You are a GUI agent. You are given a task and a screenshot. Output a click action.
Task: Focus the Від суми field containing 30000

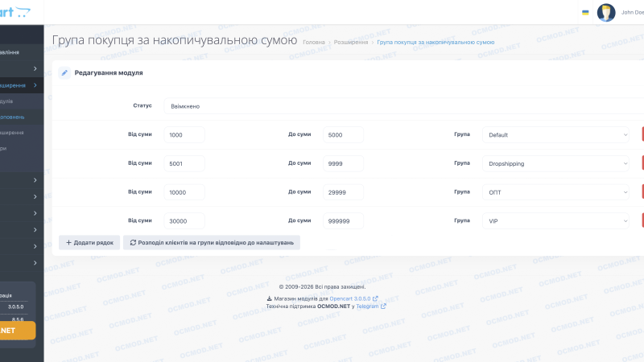click(x=184, y=220)
